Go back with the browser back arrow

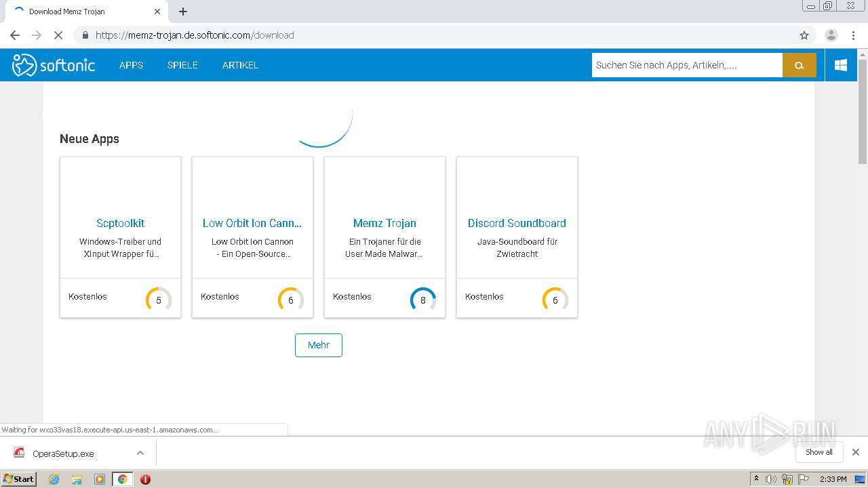click(x=15, y=35)
